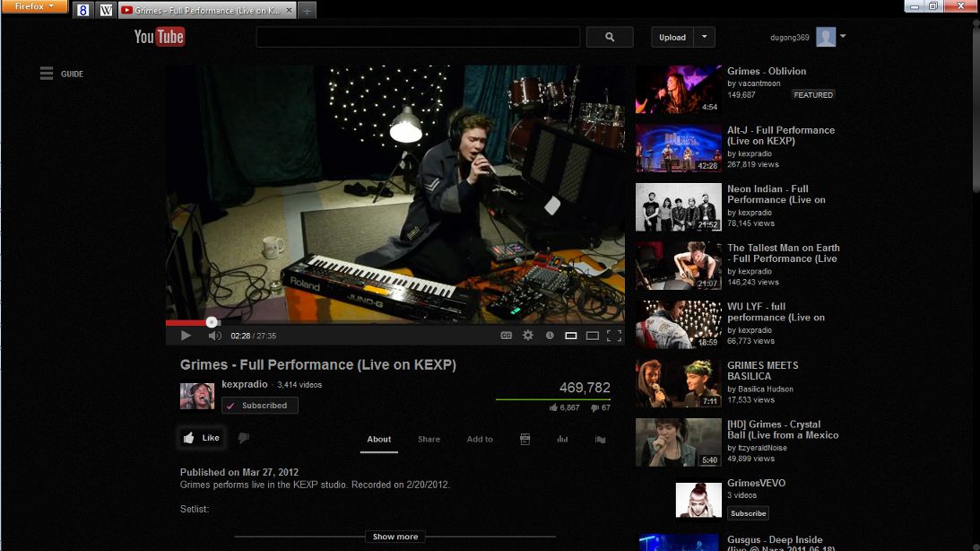The width and height of the screenshot is (980, 551).
Task: Open the YouTube home logo
Action: [x=160, y=37]
